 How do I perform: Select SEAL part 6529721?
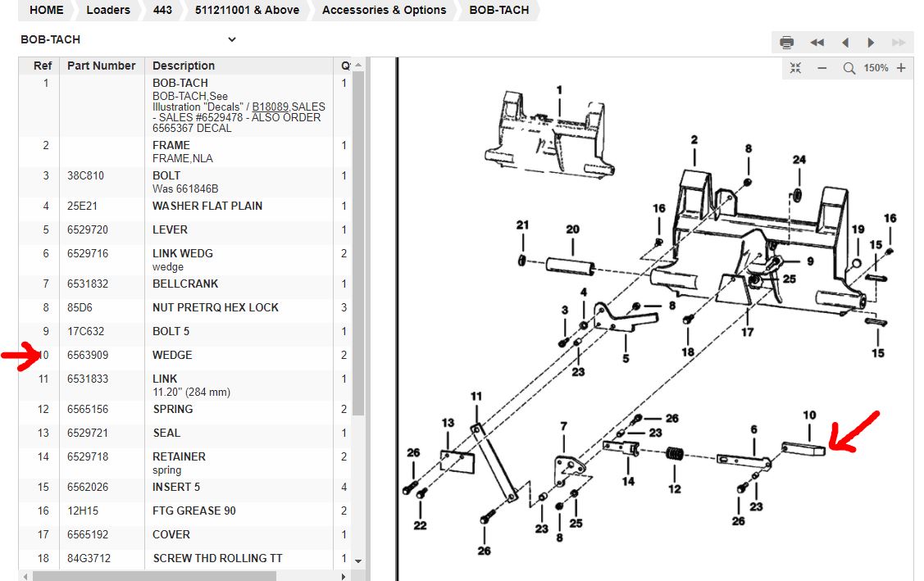88,433
